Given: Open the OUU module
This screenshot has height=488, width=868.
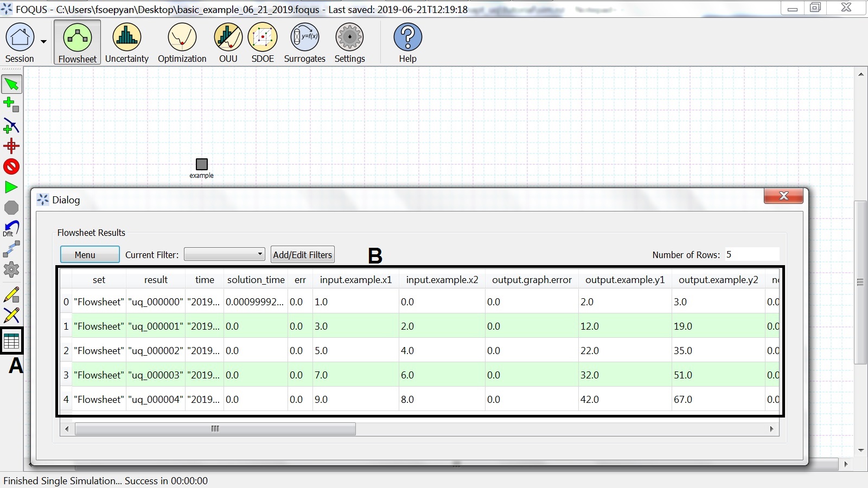Looking at the screenshot, I should (228, 42).
